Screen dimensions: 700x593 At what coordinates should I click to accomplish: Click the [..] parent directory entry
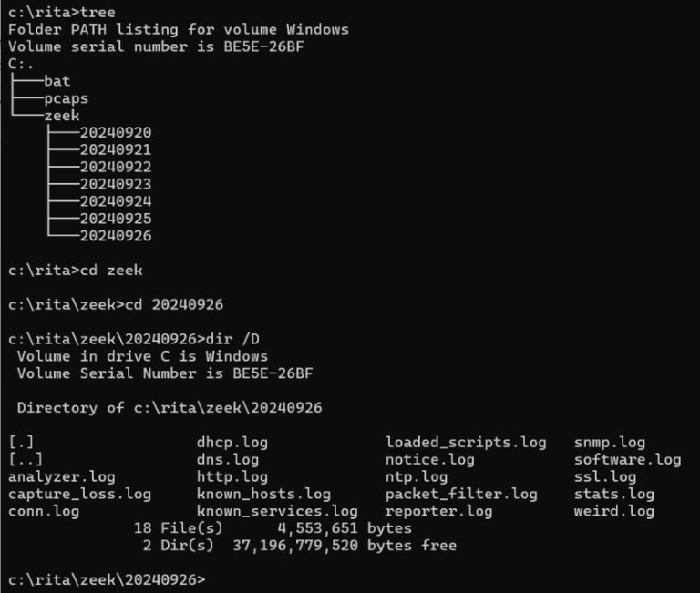click(26, 460)
